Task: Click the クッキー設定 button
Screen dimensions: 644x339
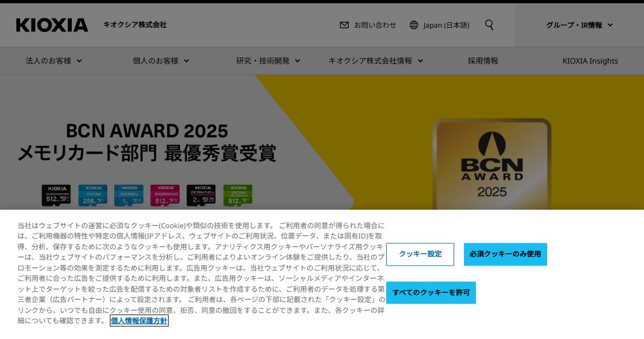Action: click(x=420, y=254)
